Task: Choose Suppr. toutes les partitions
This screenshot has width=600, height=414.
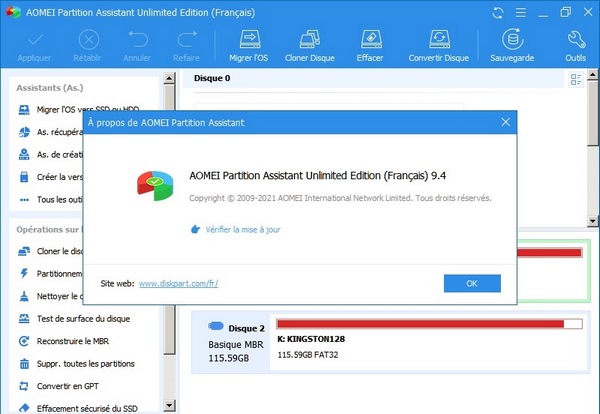Action: 86,363
